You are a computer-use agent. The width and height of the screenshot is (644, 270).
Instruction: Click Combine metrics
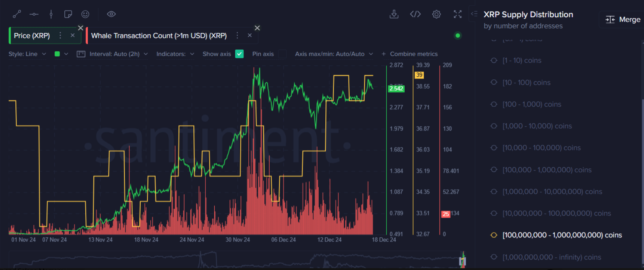tap(410, 54)
